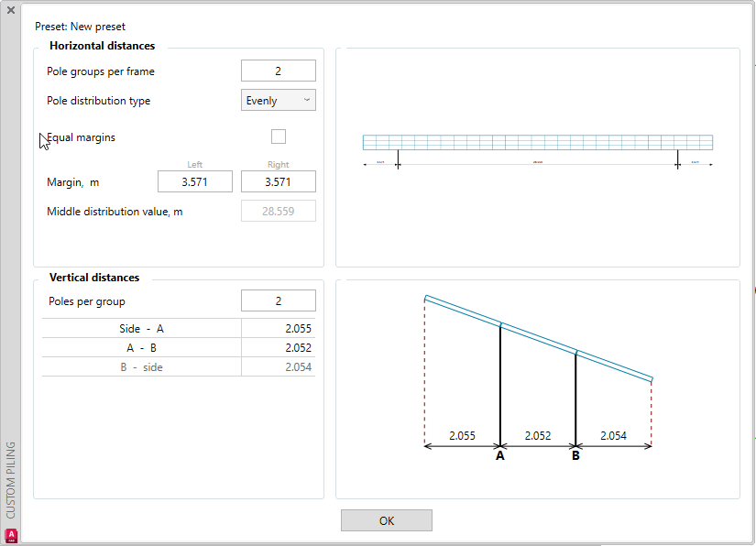The height and width of the screenshot is (546, 756).
Task: Focus the Pole groups per frame field
Action: [x=278, y=71]
